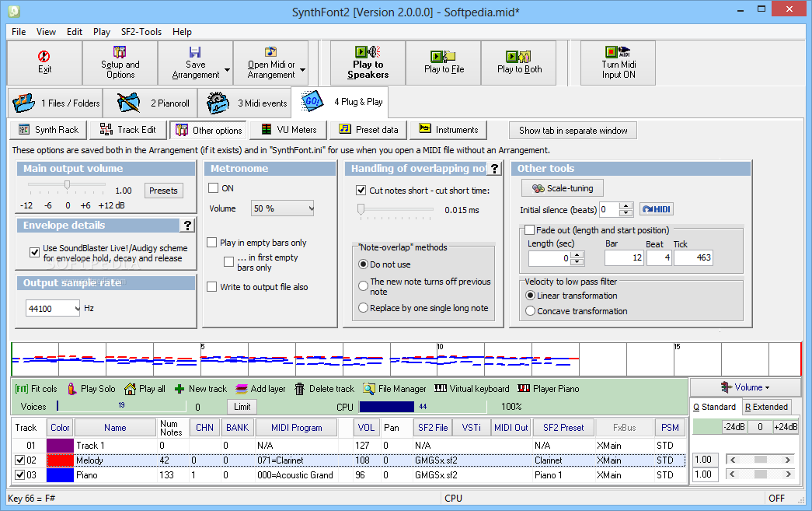The image size is (812, 511).
Task: Switch to Extended view
Action: [x=766, y=407]
